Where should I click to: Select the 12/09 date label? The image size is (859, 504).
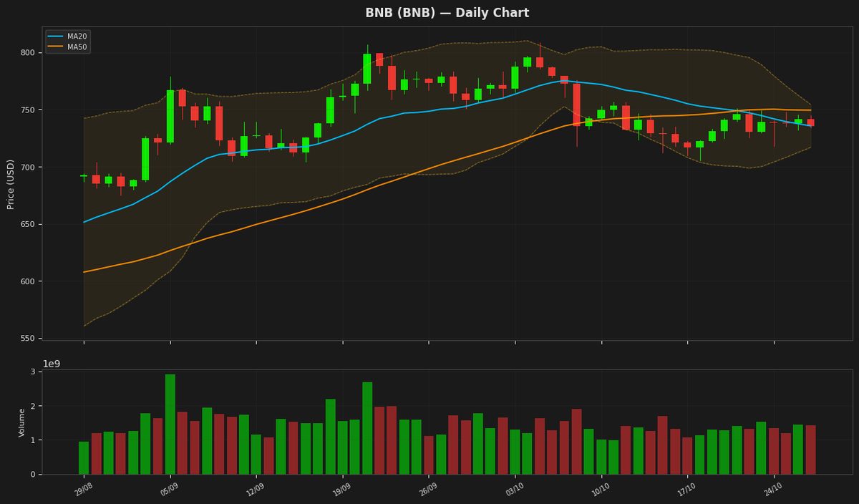click(256, 489)
